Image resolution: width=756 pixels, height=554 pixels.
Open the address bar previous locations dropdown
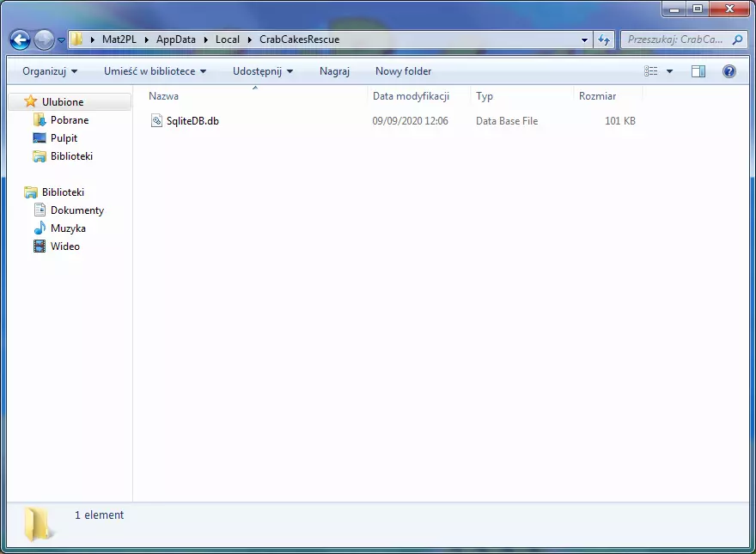[584, 40]
